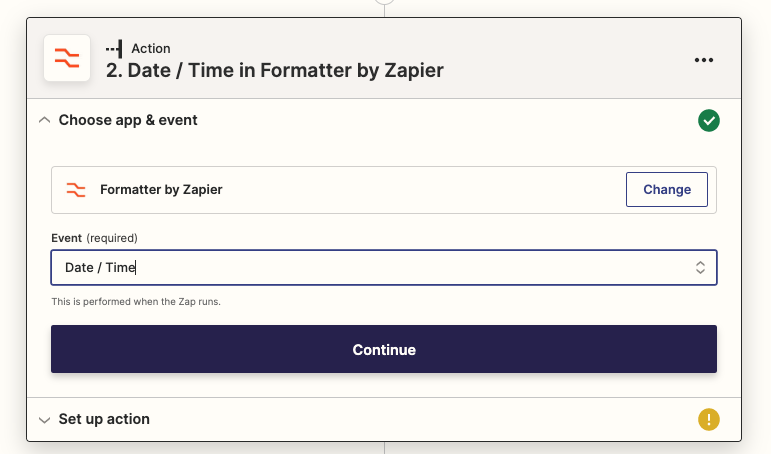The image size is (771, 454).
Task: Click the Change app button
Action: [666, 190]
